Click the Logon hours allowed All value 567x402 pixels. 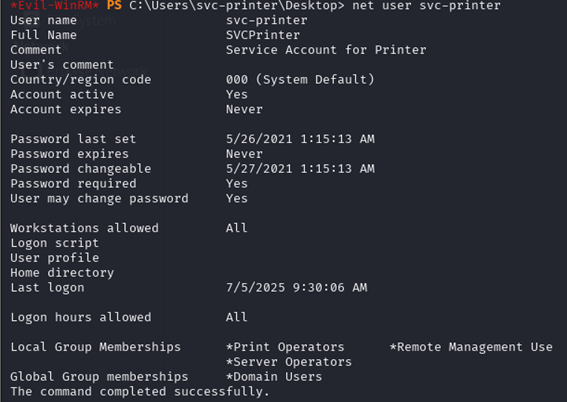point(237,317)
